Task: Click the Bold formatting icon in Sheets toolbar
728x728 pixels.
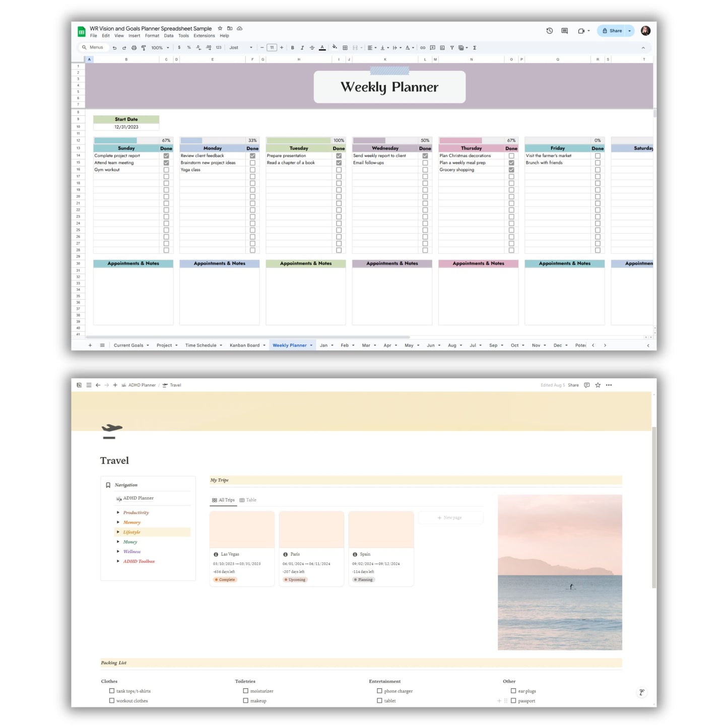Action: [x=293, y=48]
